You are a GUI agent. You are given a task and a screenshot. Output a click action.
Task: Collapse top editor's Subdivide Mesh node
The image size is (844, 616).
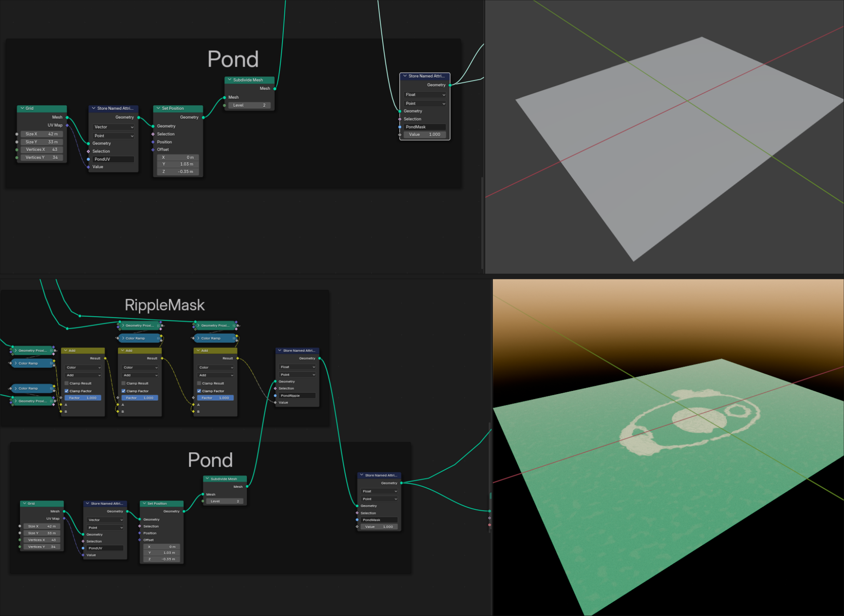pos(230,80)
